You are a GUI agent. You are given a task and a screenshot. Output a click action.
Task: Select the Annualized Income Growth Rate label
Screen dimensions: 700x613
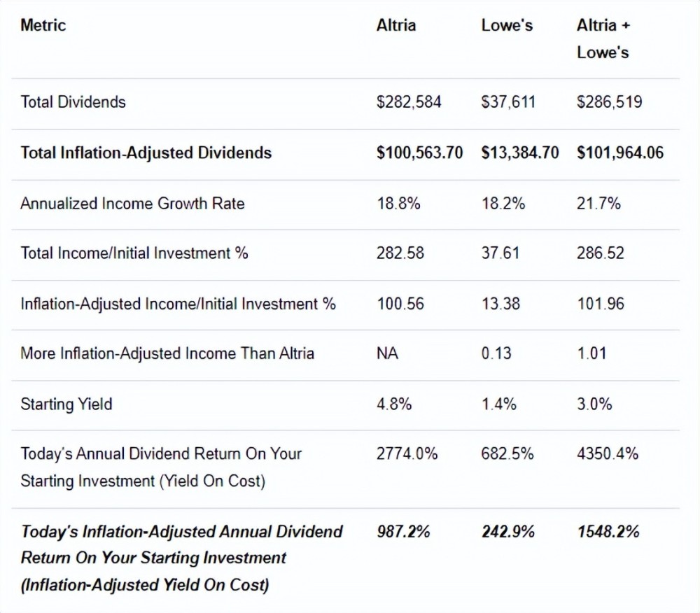tap(132, 204)
